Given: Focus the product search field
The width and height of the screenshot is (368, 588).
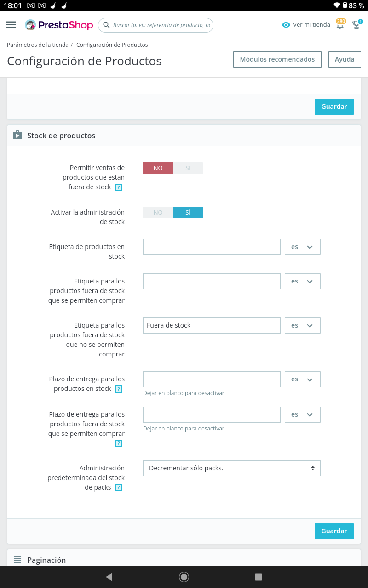Looking at the screenshot, I should point(160,25).
